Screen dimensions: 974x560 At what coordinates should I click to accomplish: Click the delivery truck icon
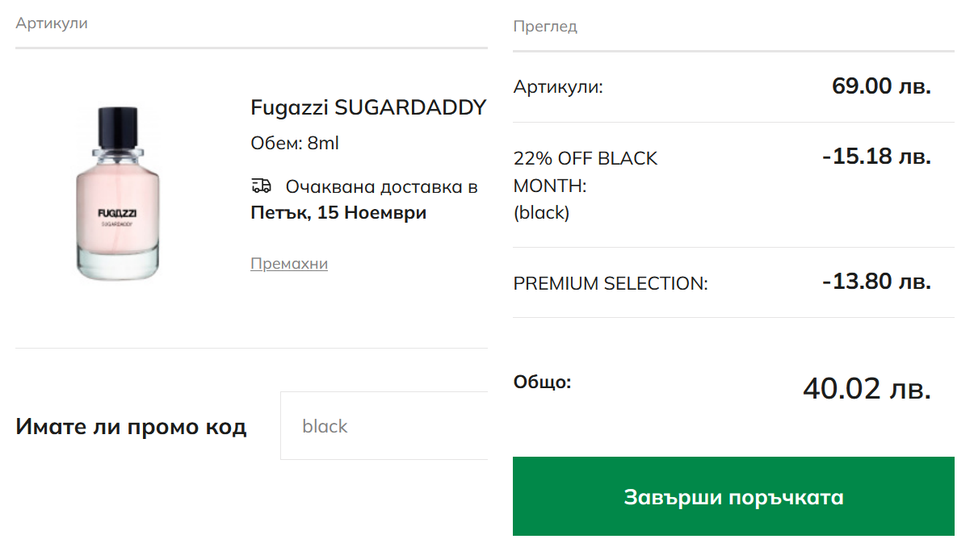261,186
